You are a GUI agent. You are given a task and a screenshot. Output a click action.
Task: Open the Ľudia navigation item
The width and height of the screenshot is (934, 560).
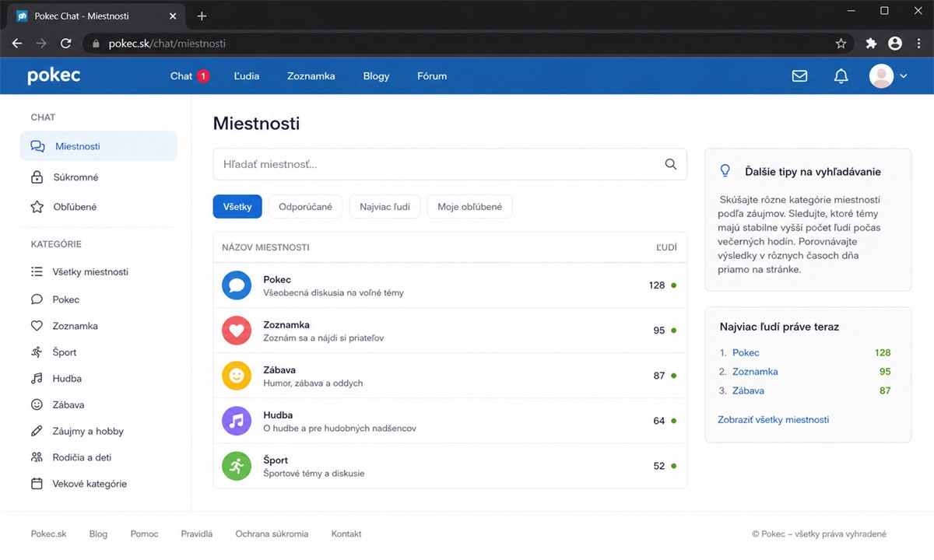pos(247,76)
